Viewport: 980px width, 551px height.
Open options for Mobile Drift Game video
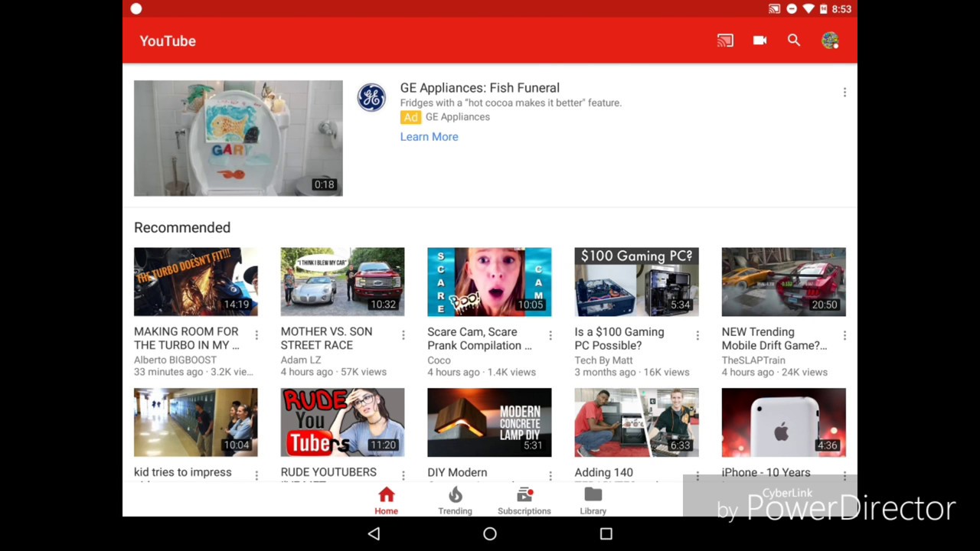tap(844, 335)
